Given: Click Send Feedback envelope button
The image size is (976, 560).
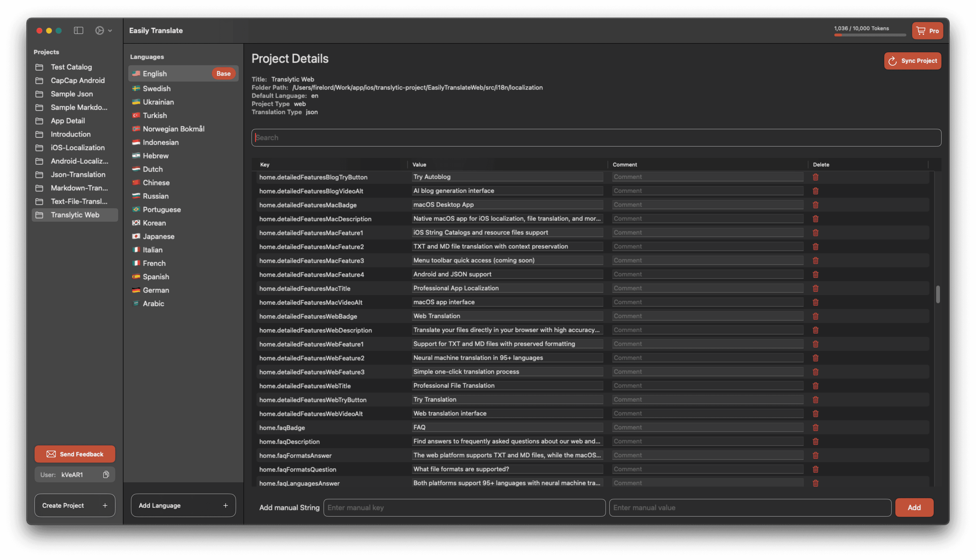Looking at the screenshot, I should 75,454.
